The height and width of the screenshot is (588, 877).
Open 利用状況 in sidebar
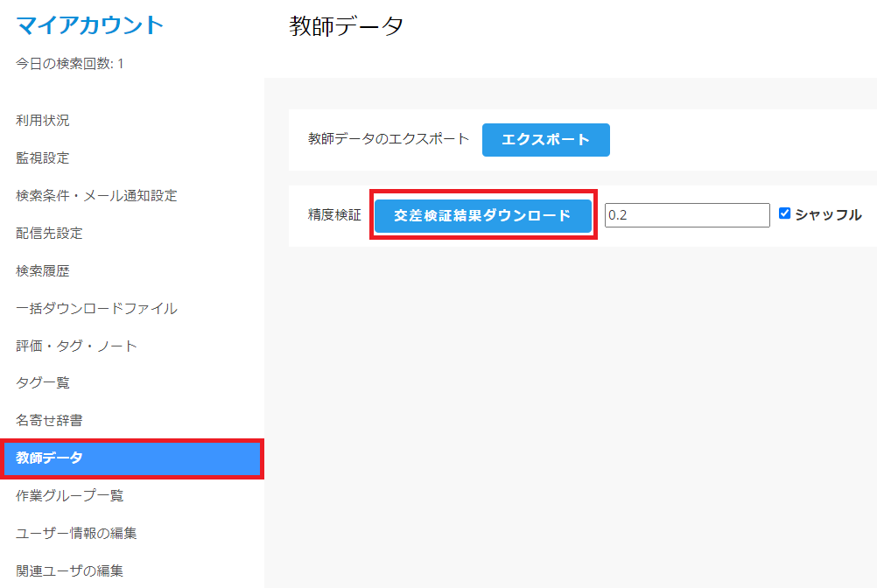click(x=43, y=121)
